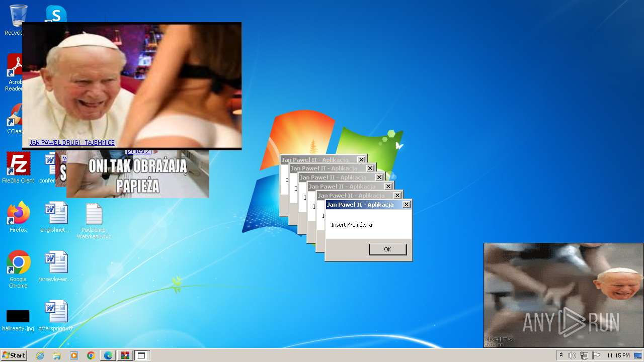Open Internet Explorer from the taskbar
644x362 pixels.
40,355
